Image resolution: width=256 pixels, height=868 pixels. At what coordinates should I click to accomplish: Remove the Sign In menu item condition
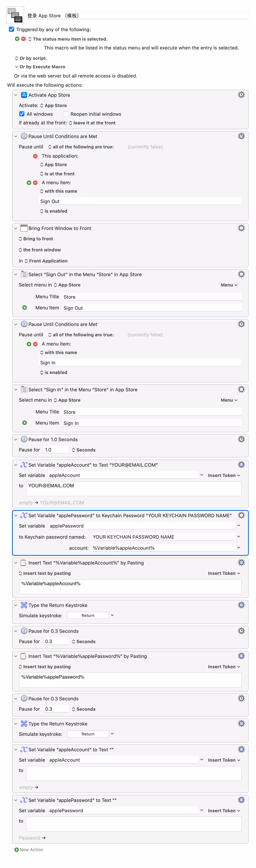point(35,344)
